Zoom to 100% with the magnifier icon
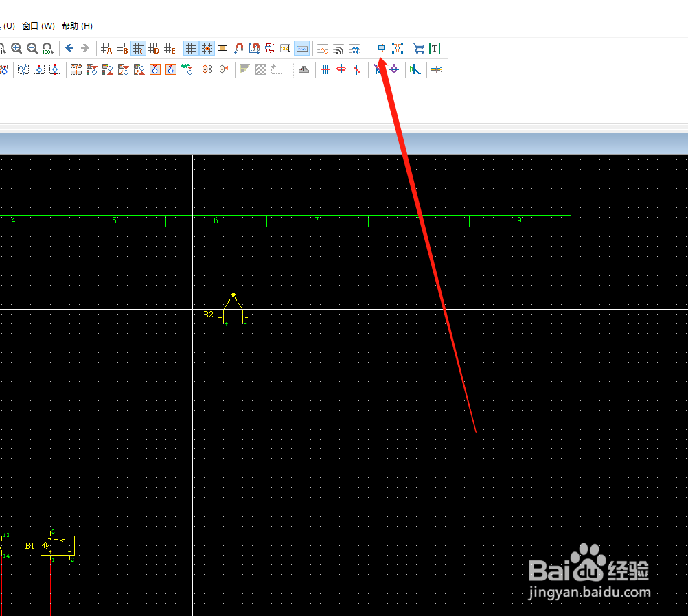The width and height of the screenshot is (688, 616). tap(47, 48)
